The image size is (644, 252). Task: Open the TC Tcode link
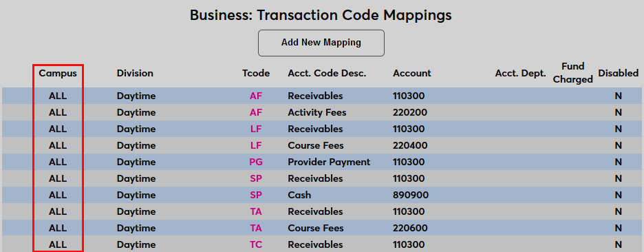[256, 244]
